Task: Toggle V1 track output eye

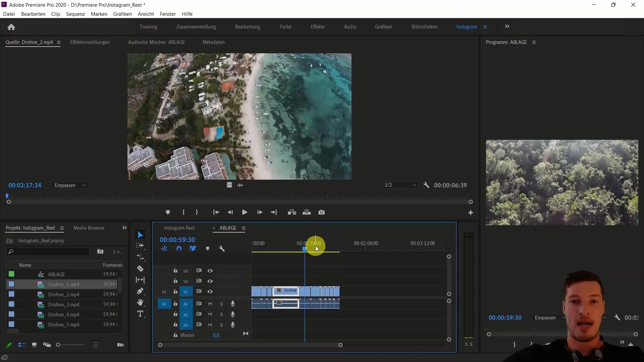Action: [210, 292]
